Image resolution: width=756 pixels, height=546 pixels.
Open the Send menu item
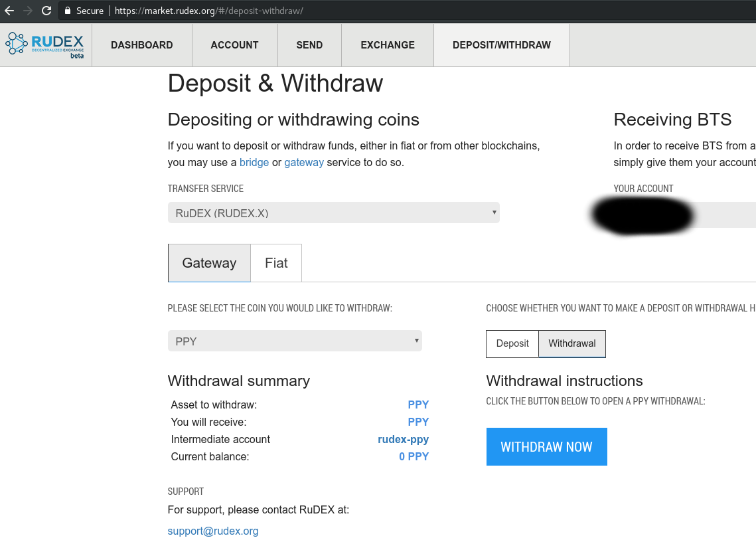pyautogui.click(x=309, y=45)
